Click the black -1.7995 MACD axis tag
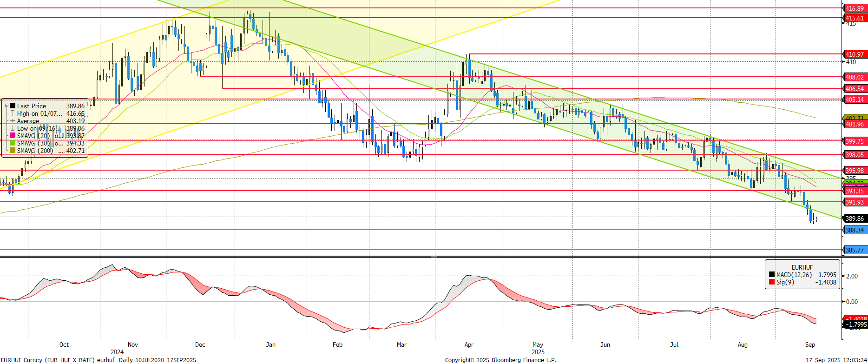Viewport: 868px width, 364px height. click(x=855, y=324)
